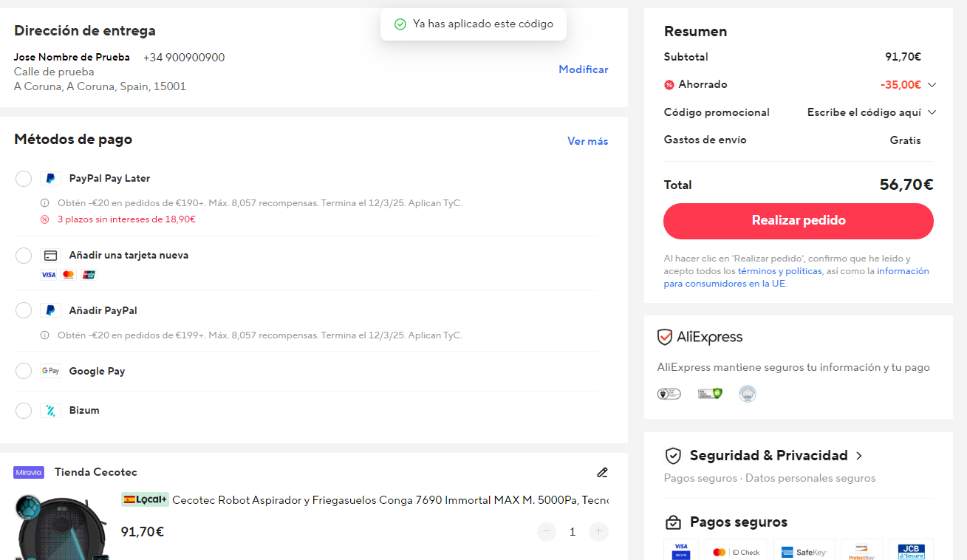Open Seguridad & Privacidad chevron arrow
This screenshot has height=560, width=967.
coord(858,456)
